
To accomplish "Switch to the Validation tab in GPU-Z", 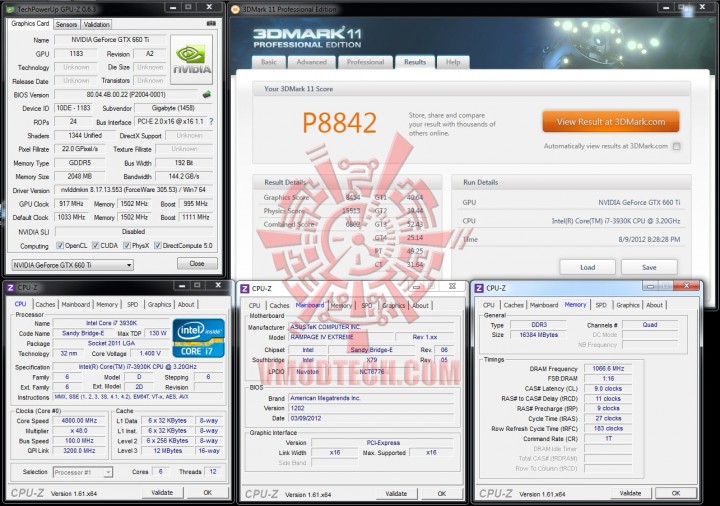I will (x=96, y=24).
